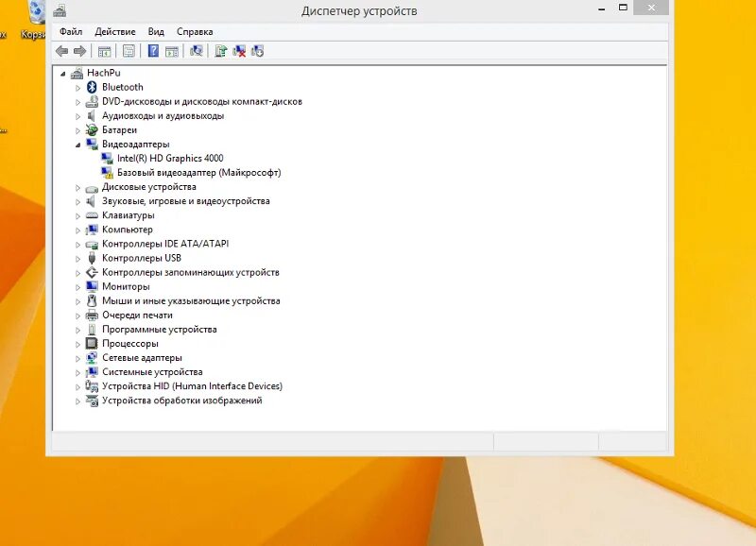Image resolution: width=756 pixels, height=546 pixels.
Task: Click the Мониторы monitor icon
Action: [92, 286]
